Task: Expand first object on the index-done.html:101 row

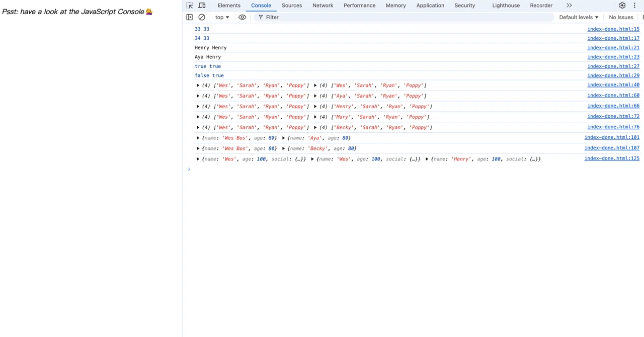Action: pos(198,138)
